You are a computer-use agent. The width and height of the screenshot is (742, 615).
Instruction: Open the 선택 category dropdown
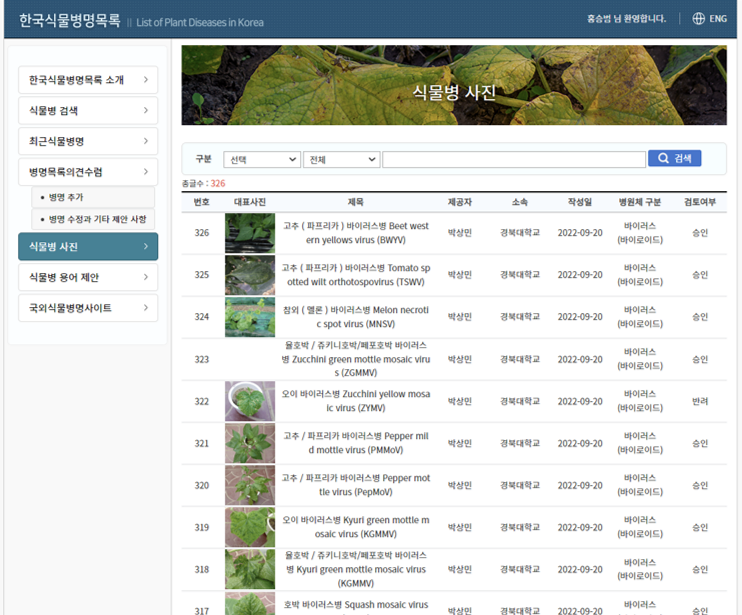click(x=262, y=159)
